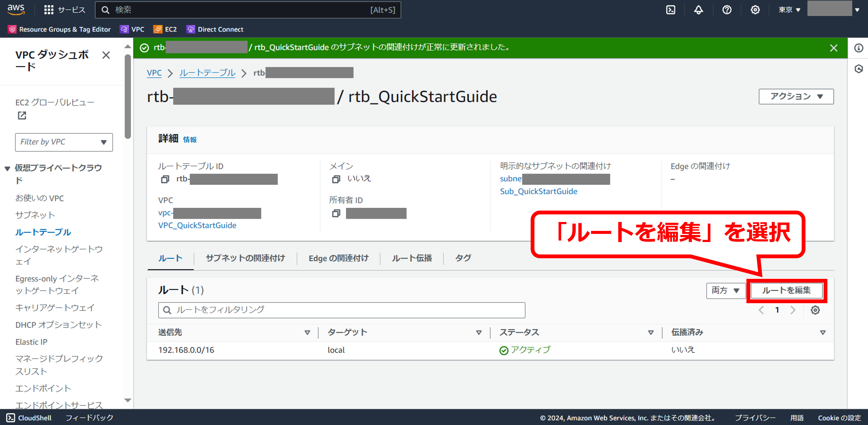The image size is (868, 425).
Task: Sort by 送信先 column header arrow
Action: (307, 333)
